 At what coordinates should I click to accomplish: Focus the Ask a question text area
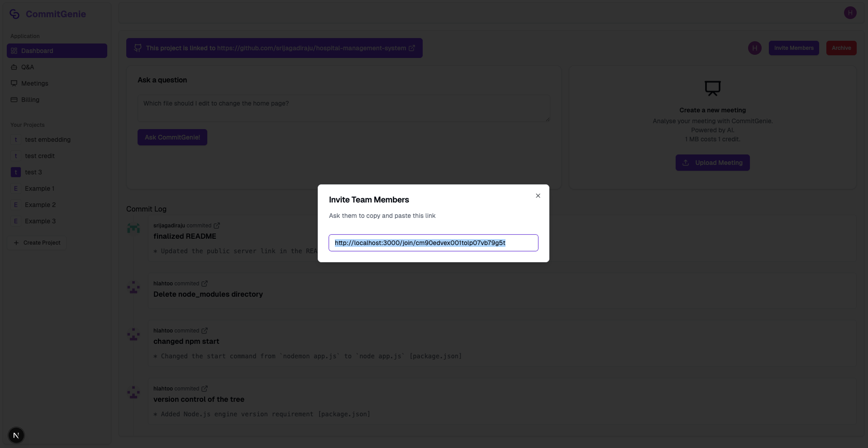pos(343,108)
